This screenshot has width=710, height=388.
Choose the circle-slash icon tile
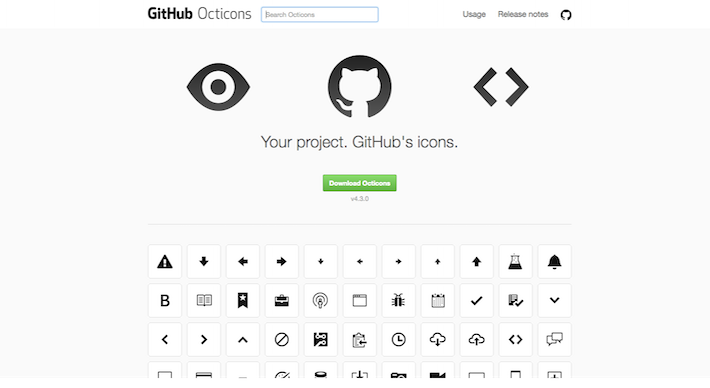tap(282, 340)
